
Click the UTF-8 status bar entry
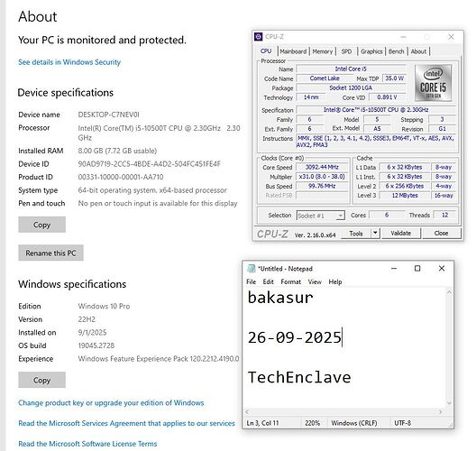(x=403, y=423)
